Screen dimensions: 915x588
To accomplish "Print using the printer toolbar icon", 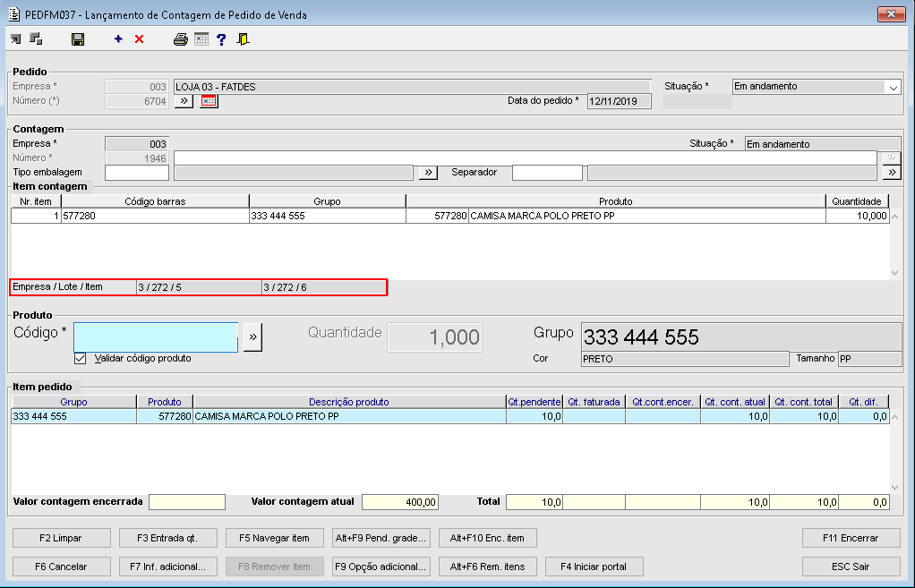I will [x=180, y=39].
